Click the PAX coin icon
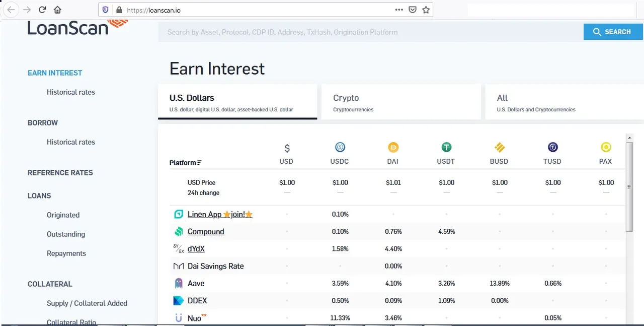 [x=606, y=147]
